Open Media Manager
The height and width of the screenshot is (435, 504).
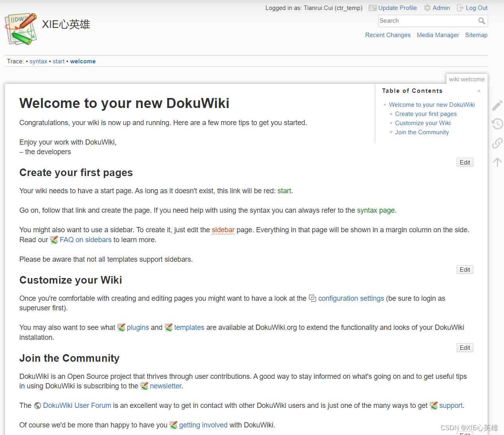(x=438, y=35)
